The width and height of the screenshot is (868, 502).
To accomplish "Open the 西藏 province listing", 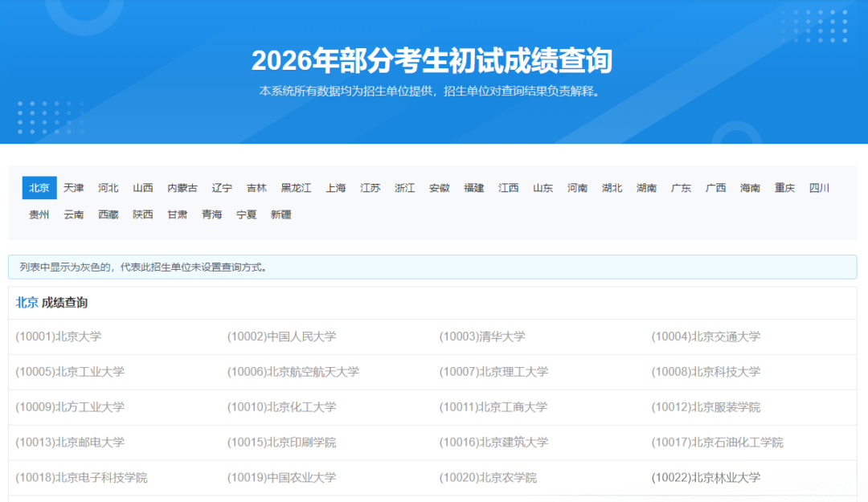I will click(108, 214).
